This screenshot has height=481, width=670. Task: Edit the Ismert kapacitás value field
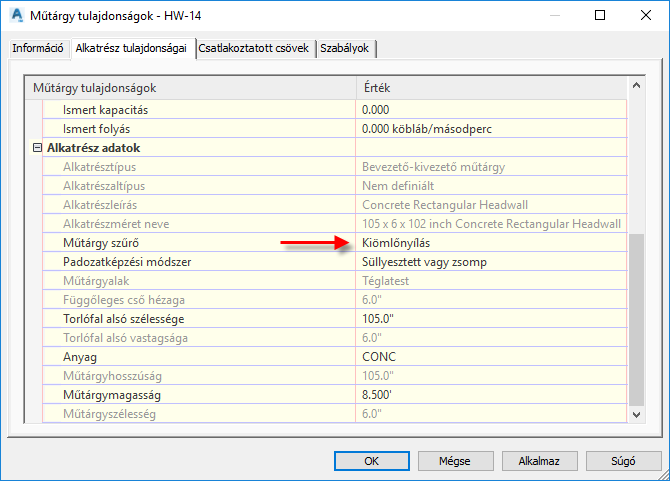(490, 109)
